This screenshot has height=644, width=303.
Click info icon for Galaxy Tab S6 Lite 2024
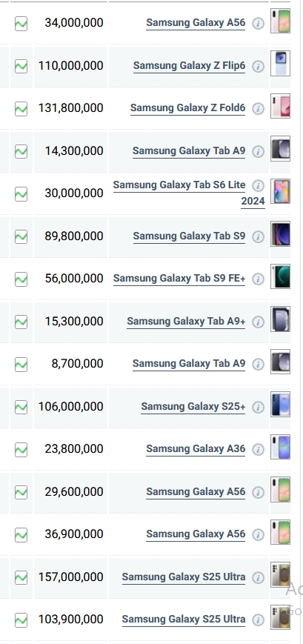[x=258, y=186]
